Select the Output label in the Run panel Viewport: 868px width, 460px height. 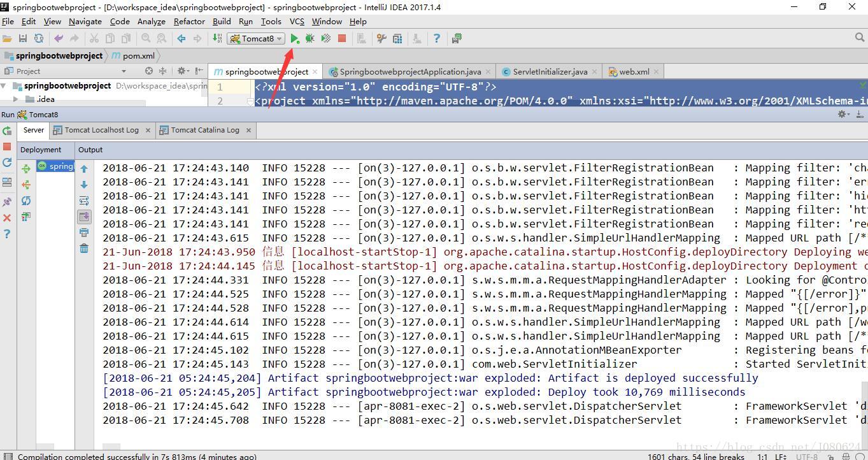tap(90, 150)
